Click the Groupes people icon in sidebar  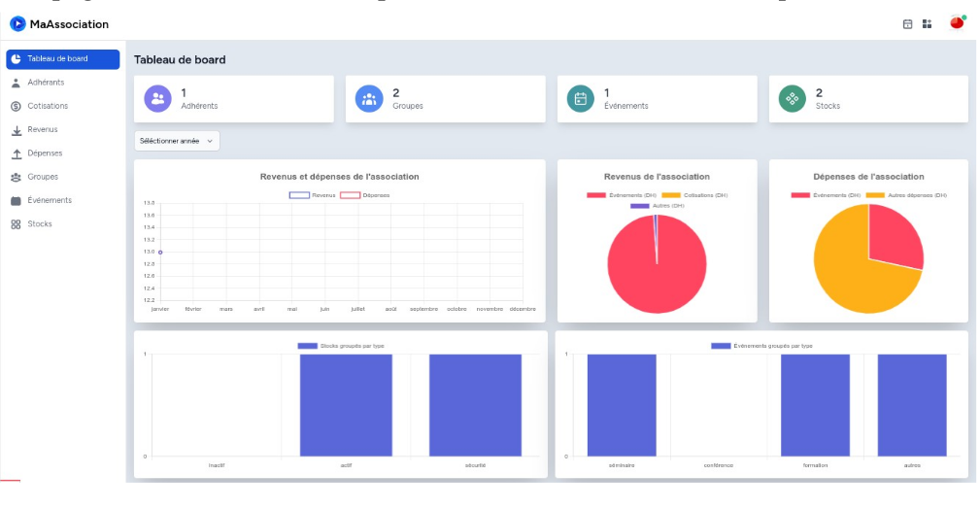[17, 177]
